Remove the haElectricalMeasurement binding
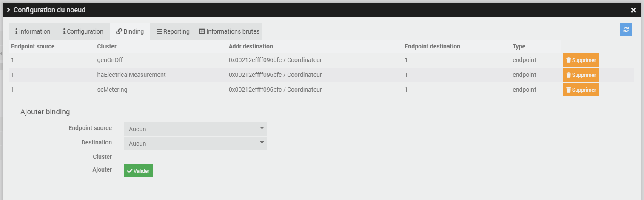644x200 pixels. 581,75
